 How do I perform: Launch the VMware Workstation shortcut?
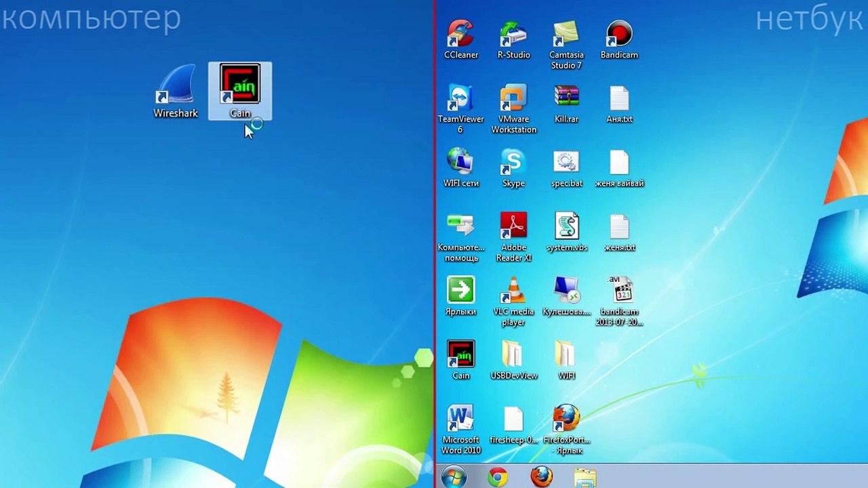coord(513,109)
